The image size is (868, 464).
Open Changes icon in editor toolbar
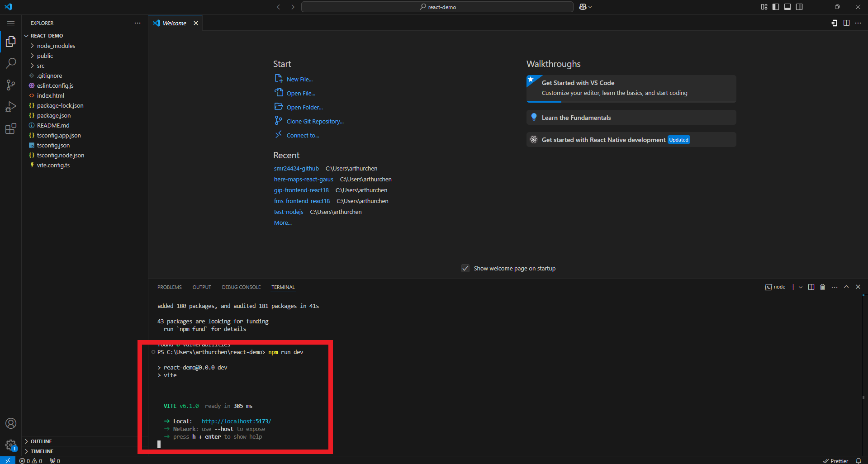[x=835, y=23]
